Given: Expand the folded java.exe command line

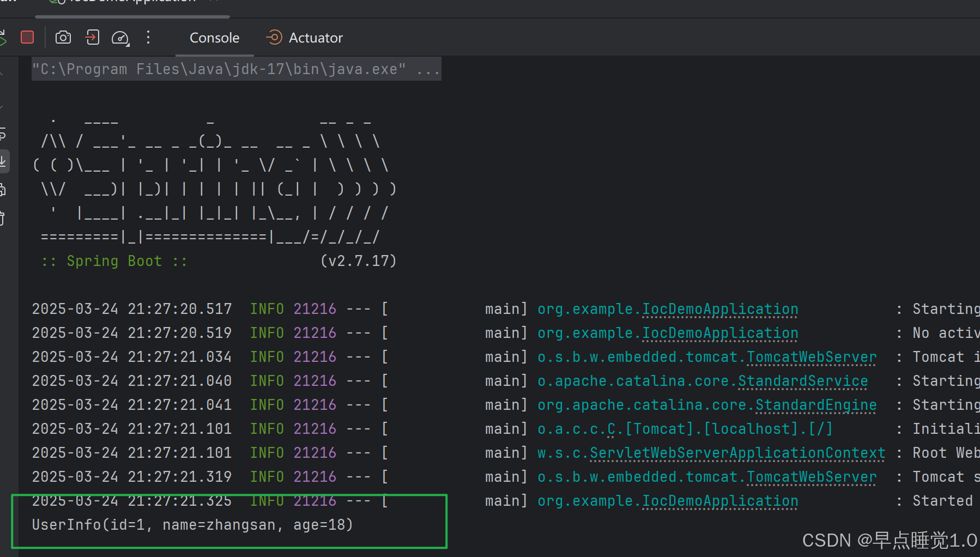Looking at the screenshot, I should tap(236, 69).
